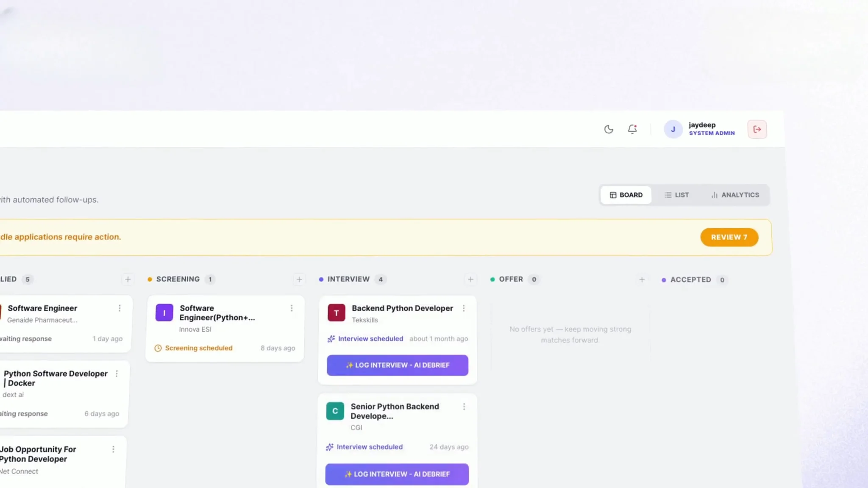Click the Screening scheduled clock icon
868x488 pixels.
[x=158, y=348]
